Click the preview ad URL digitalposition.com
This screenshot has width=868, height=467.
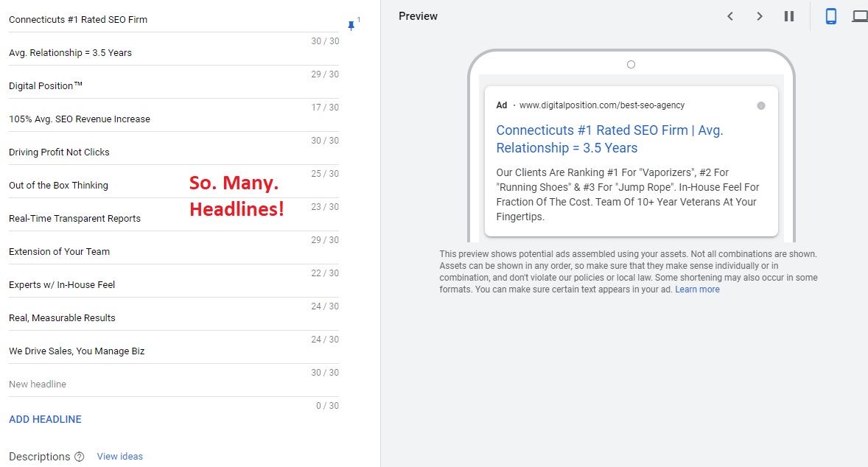(602, 105)
